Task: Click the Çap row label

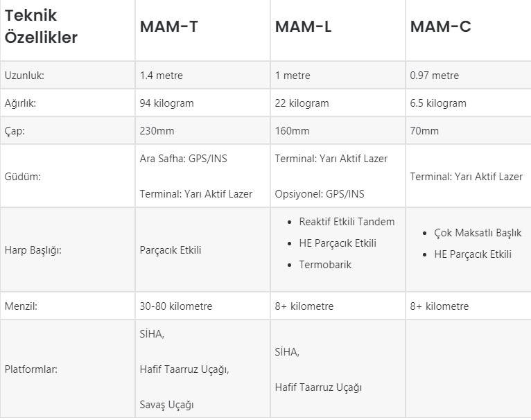Action: [15, 131]
